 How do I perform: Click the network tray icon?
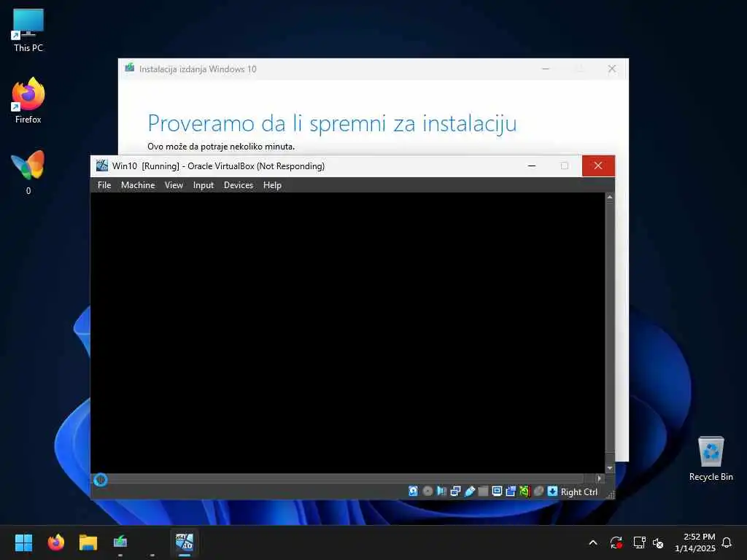[x=639, y=542]
